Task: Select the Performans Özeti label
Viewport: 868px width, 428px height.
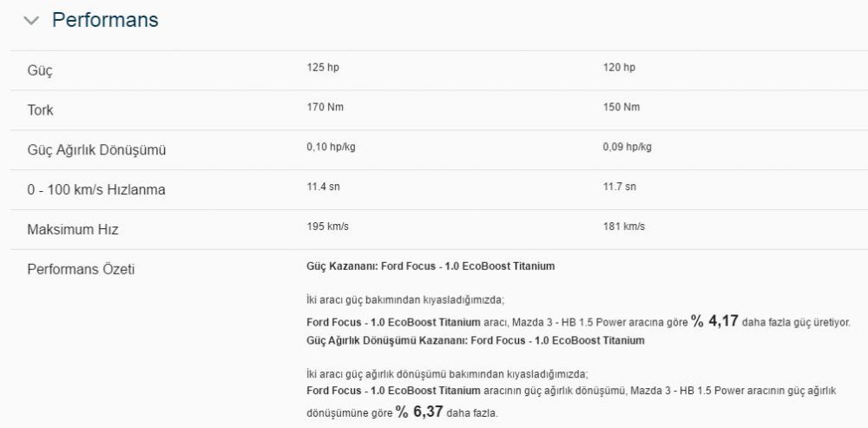Action: click(x=81, y=270)
